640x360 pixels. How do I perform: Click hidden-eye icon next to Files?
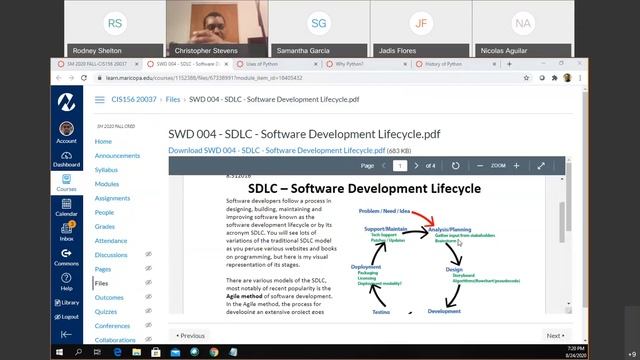tap(149, 282)
